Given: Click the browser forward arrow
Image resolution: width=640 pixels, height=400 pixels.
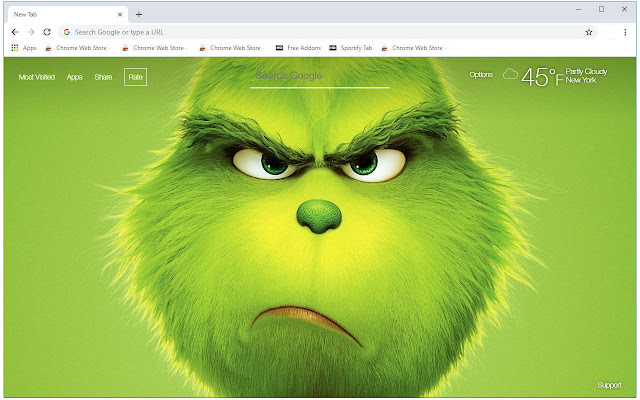Looking at the screenshot, I should [x=31, y=32].
